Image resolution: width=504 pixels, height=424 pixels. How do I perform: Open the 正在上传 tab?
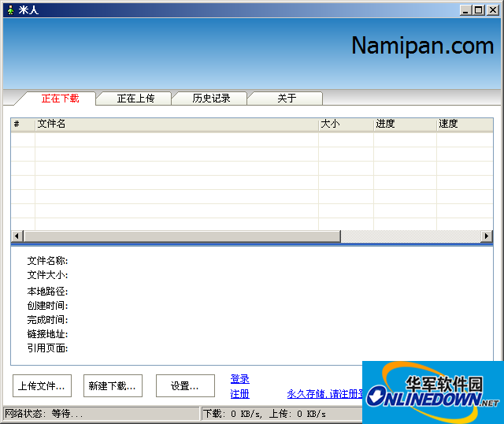tap(135, 99)
